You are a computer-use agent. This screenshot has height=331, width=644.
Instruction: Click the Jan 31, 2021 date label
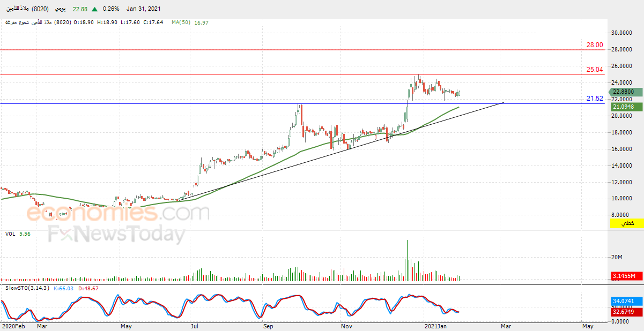pyautogui.click(x=143, y=9)
